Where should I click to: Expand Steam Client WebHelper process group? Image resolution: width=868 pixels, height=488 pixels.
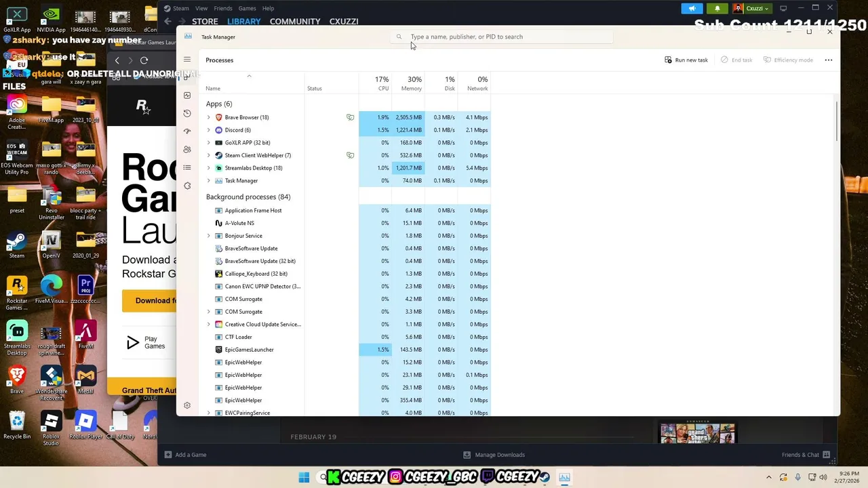[208, 155]
